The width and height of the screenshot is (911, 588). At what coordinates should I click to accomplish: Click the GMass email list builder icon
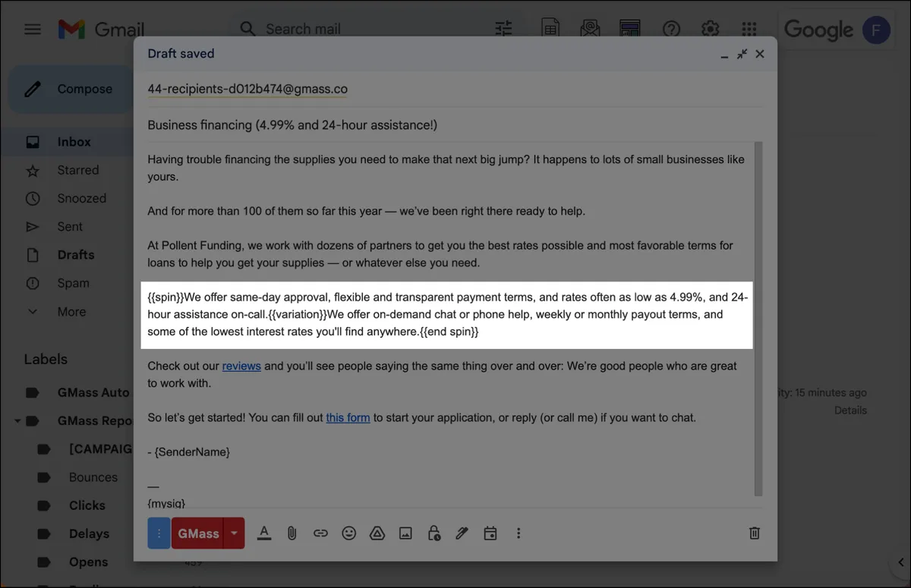630,29
